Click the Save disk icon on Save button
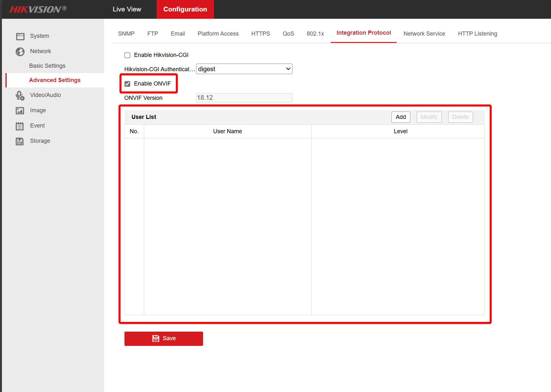The image size is (551, 392). [155, 338]
